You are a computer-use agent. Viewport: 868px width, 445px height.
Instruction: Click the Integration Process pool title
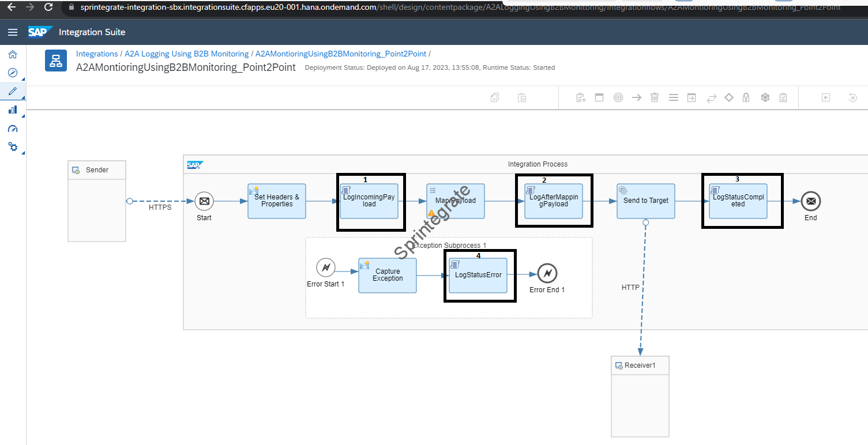coord(538,164)
